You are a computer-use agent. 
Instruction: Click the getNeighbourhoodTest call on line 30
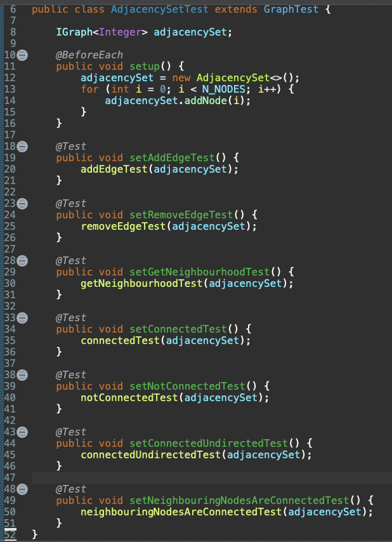point(141,283)
